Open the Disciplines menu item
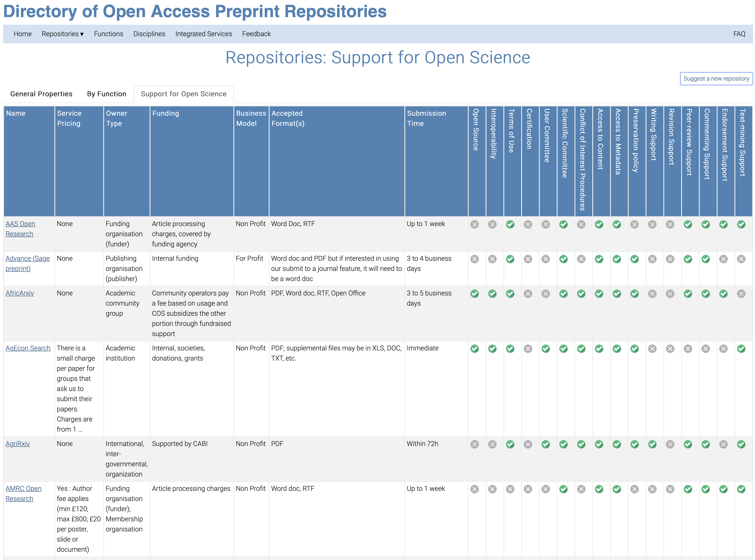This screenshot has height=560, width=755. pos(149,34)
